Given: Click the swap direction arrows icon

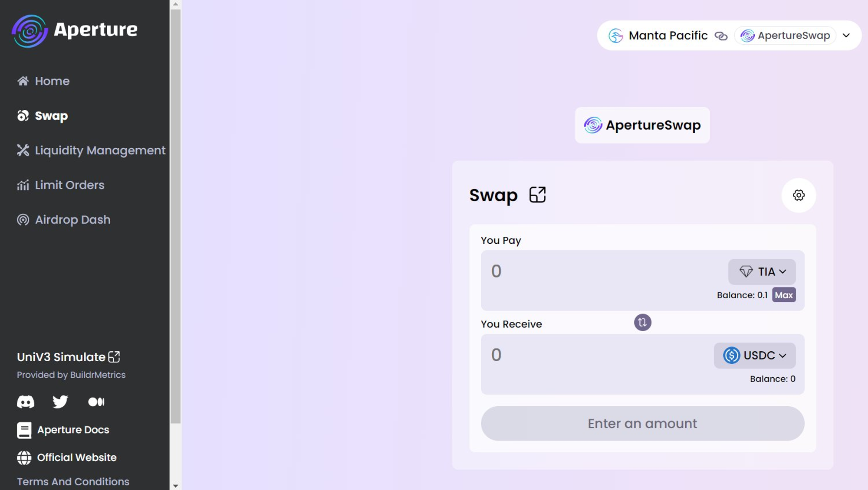Looking at the screenshot, I should pyautogui.click(x=642, y=323).
